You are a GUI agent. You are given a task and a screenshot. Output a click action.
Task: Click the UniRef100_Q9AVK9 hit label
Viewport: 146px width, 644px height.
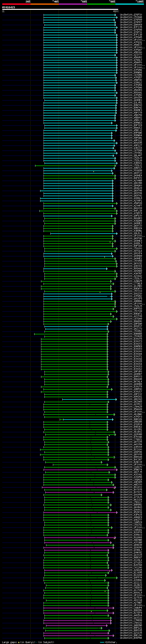[131, 25]
